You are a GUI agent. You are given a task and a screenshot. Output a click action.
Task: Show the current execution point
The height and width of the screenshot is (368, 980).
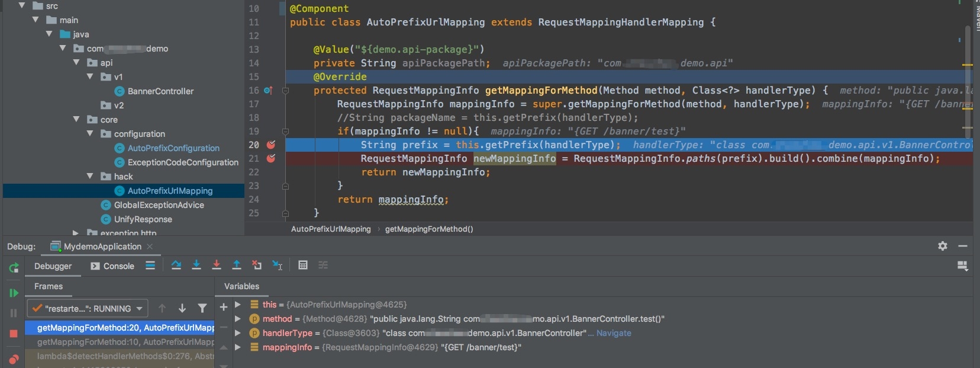pyautogui.click(x=150, y=265)
